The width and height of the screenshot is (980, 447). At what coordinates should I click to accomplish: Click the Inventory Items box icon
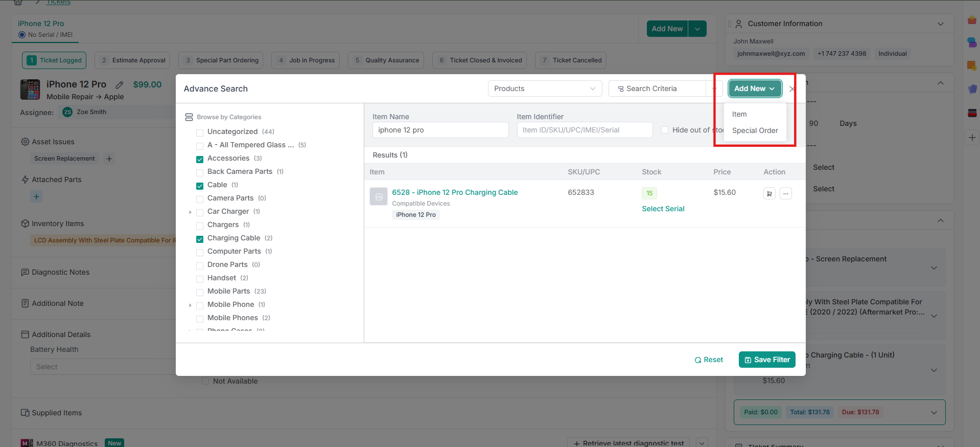click(x=25, y=223)
